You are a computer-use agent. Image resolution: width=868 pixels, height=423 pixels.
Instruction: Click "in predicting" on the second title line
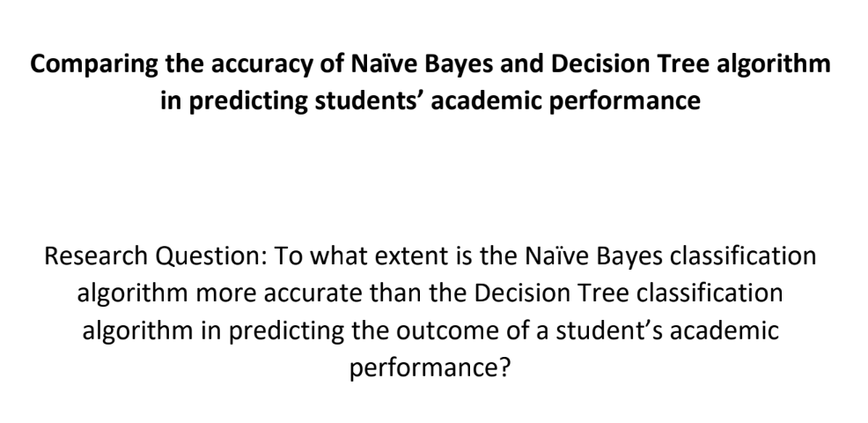234,101
